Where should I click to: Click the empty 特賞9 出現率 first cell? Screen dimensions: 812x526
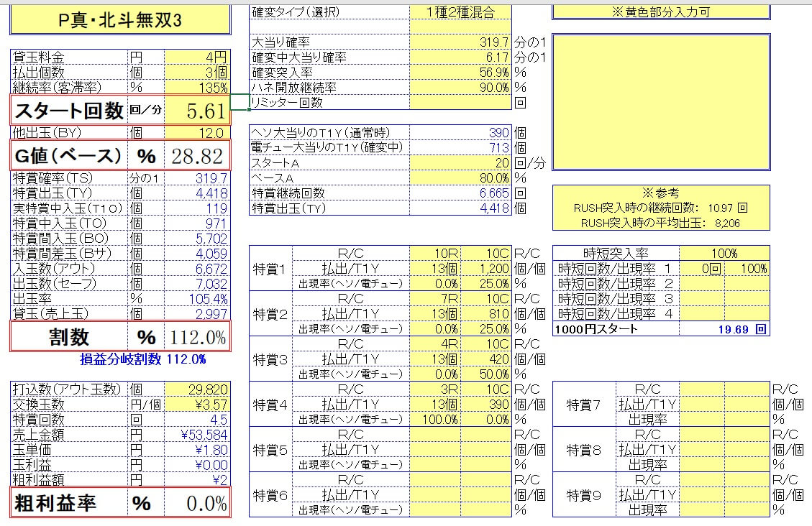(702, 510)
